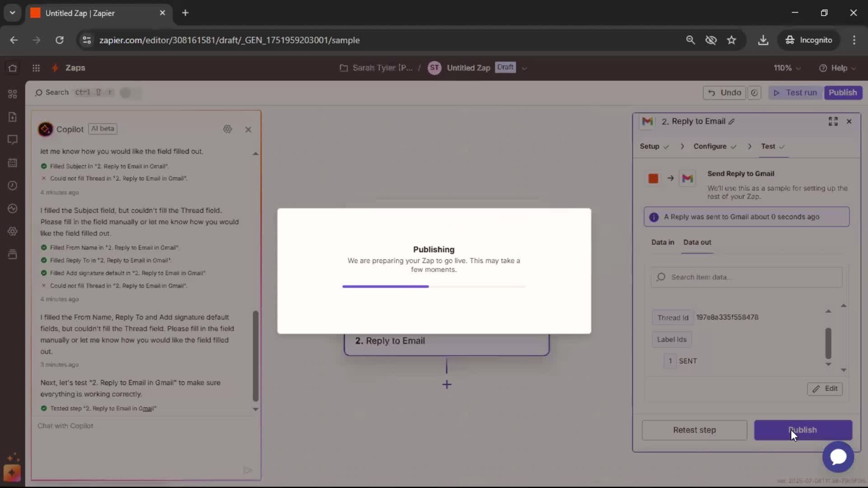This screenshot has height=488, width=868.
Task: Click the Gmail icon in step header
Action: (x=647, y=122)
